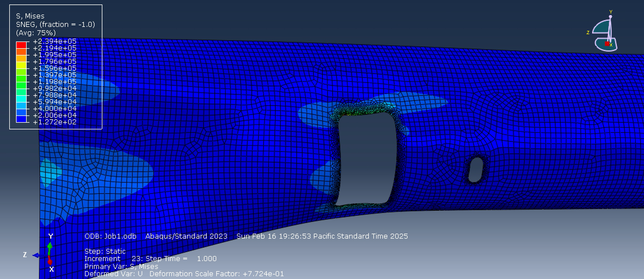The image size is (644, 279).
Task: Click the SNEG (fraction = -1.0) label
Action: point(55,24)
